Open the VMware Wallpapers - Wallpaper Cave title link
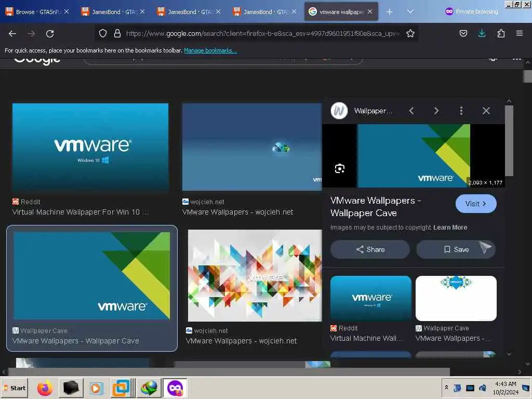Screen dimensions: 532x399 376,207
